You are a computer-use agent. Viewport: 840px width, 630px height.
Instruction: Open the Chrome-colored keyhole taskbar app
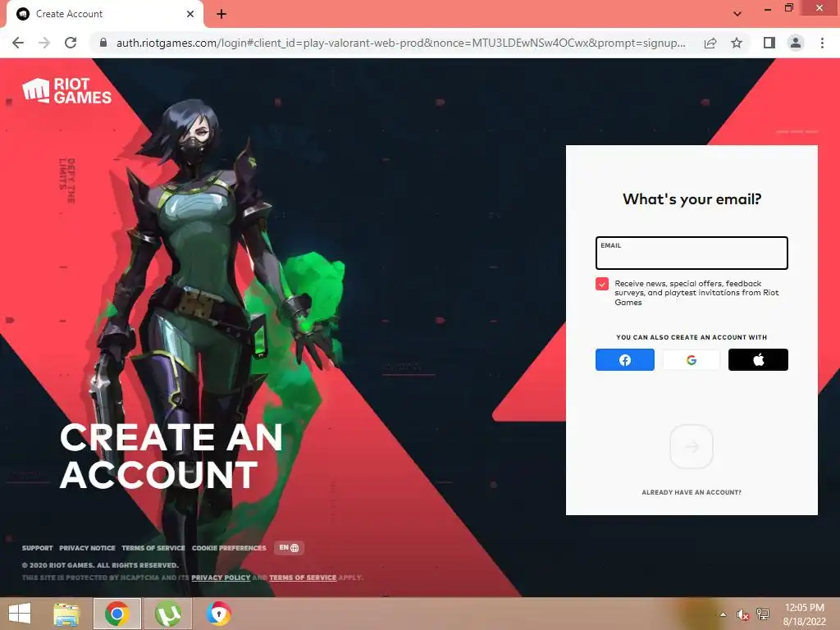[x=218, y=614]
